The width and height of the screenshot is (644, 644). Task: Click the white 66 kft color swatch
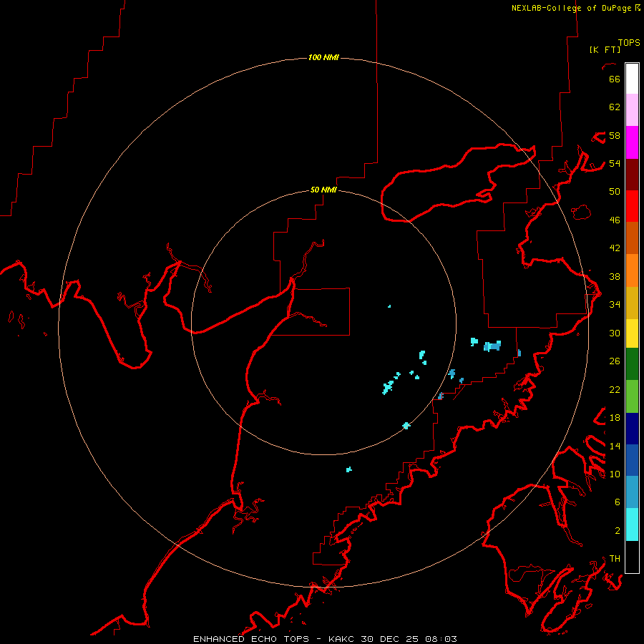[632, 79]
